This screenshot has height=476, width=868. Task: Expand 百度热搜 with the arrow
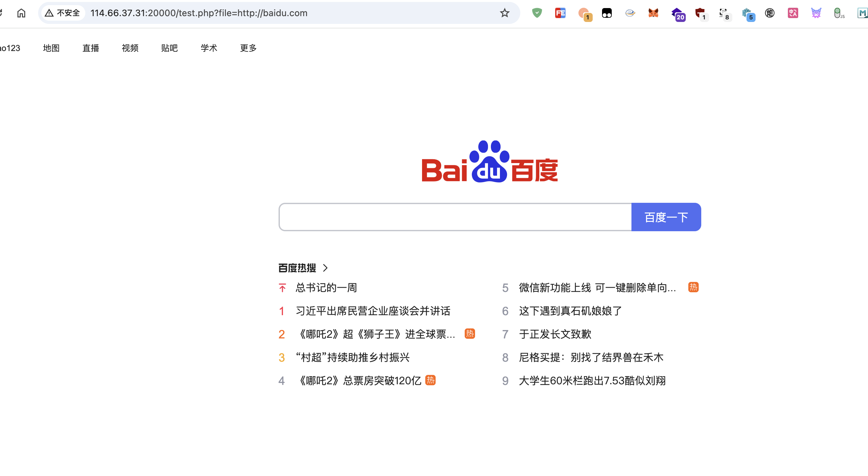pos(325,268)
